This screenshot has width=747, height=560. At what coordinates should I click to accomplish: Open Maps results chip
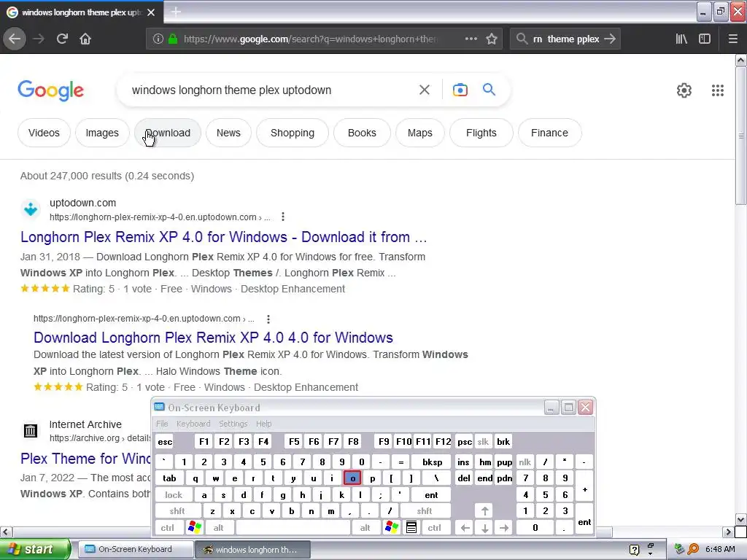point(420,133)
